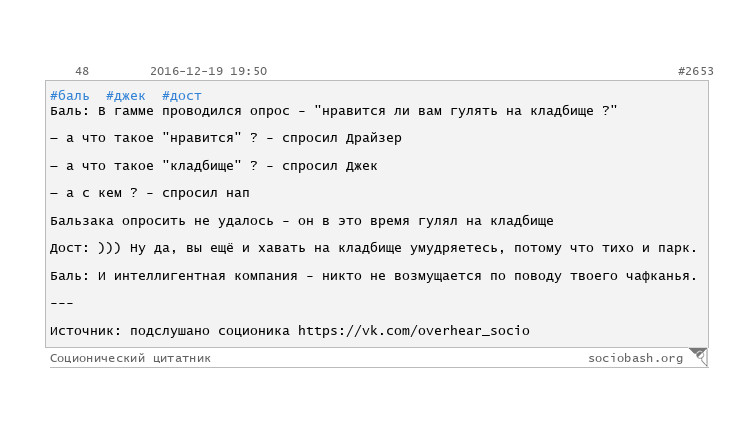748x442 pixels.
Task: Click the line ending 'спросил Джек'
Action: (213, 166)
